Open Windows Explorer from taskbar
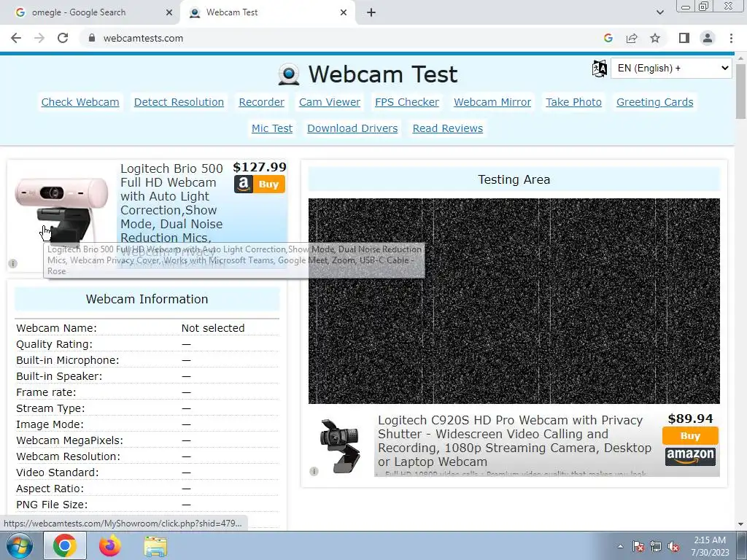This screenshot has height=560, width=747. click(x=155, y=546)
